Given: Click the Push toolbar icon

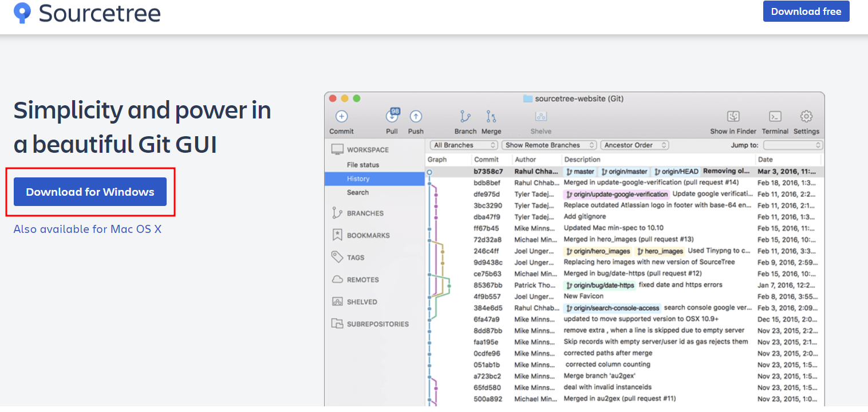Looking at the screenshot, I should [x=416, y=117].
